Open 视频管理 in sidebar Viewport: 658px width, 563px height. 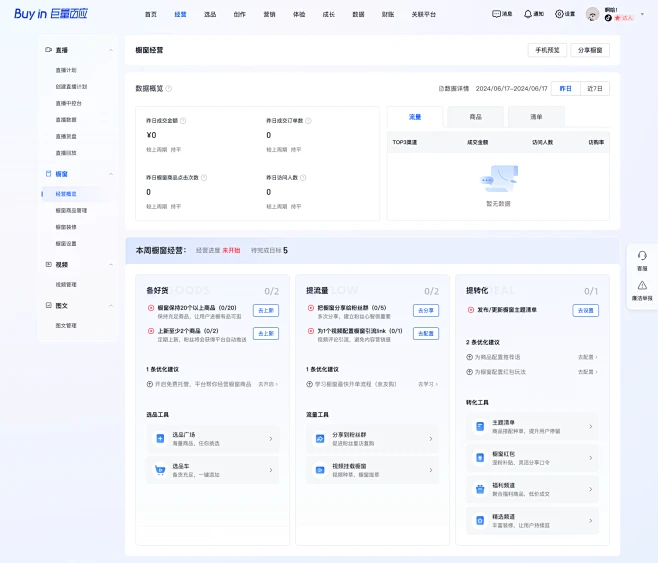[66, 284]
